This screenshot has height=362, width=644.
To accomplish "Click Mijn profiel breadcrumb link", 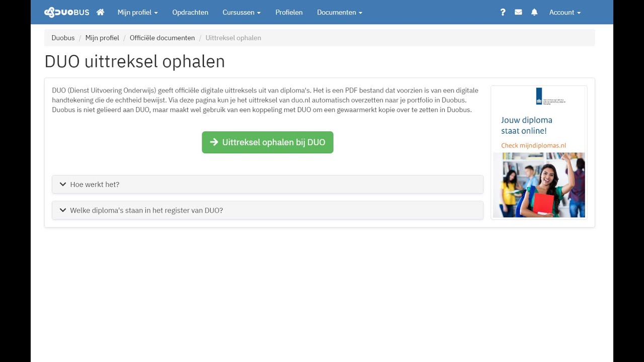I will coord(102,38).
